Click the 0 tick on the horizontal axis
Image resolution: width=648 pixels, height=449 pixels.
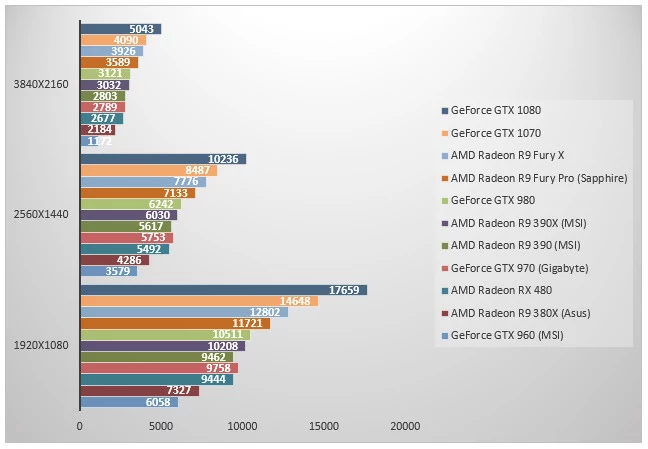80,427
